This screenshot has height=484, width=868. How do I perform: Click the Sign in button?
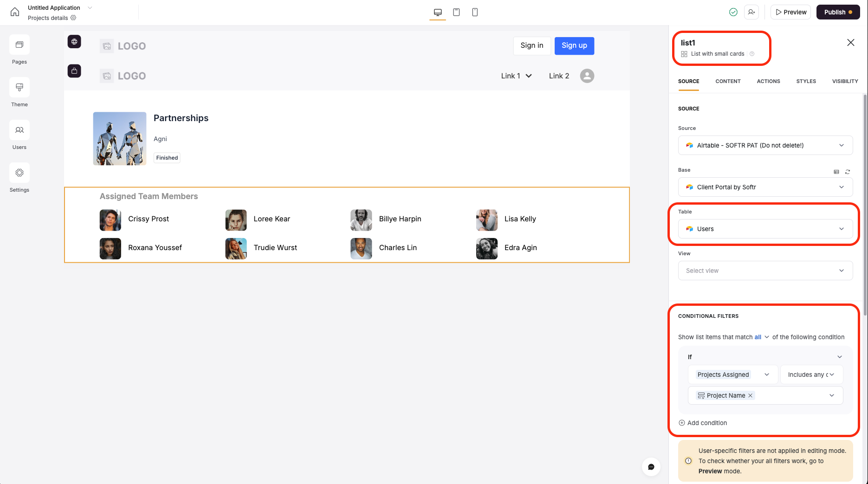[x=532, y=45]
